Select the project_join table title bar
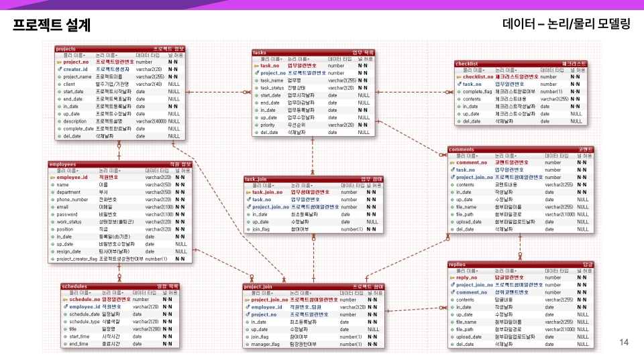Image resolution: width=644 pixels, height=362 pixels. coord(313,286)
